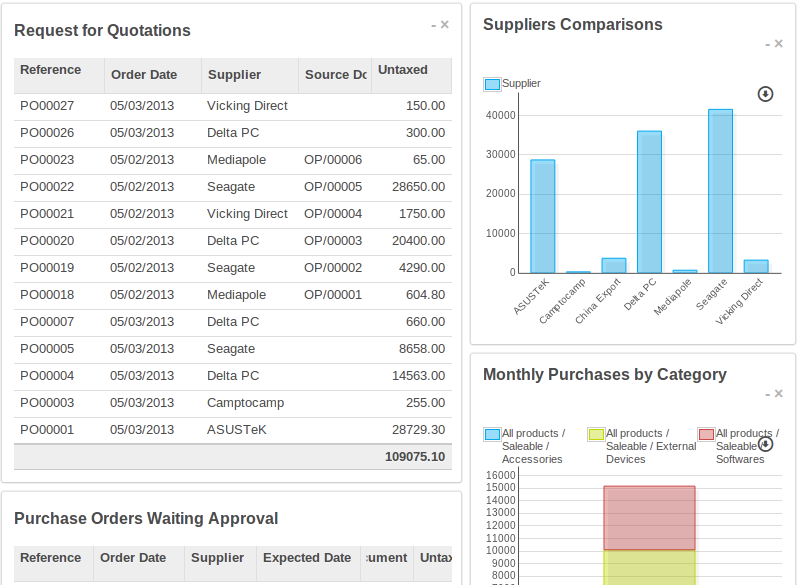The image size is (810, 585).
Task: Sort quotations by Supplier column header
Action: (x=234, y=75)
